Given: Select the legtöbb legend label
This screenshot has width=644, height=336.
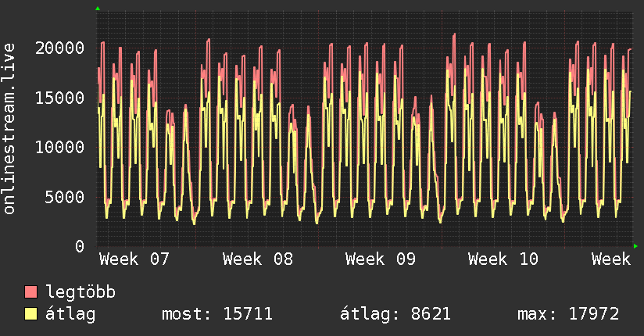Looking at the screenshot, I should [80, 292].
